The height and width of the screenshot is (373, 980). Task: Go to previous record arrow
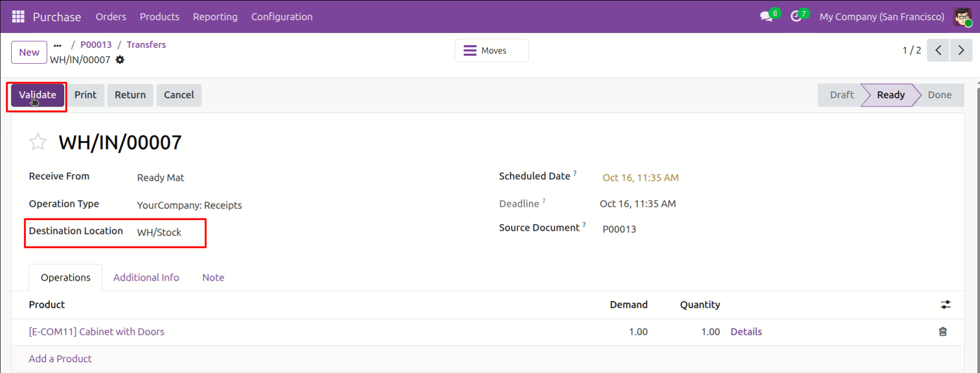pyautogui.click(x=938, y=50)
